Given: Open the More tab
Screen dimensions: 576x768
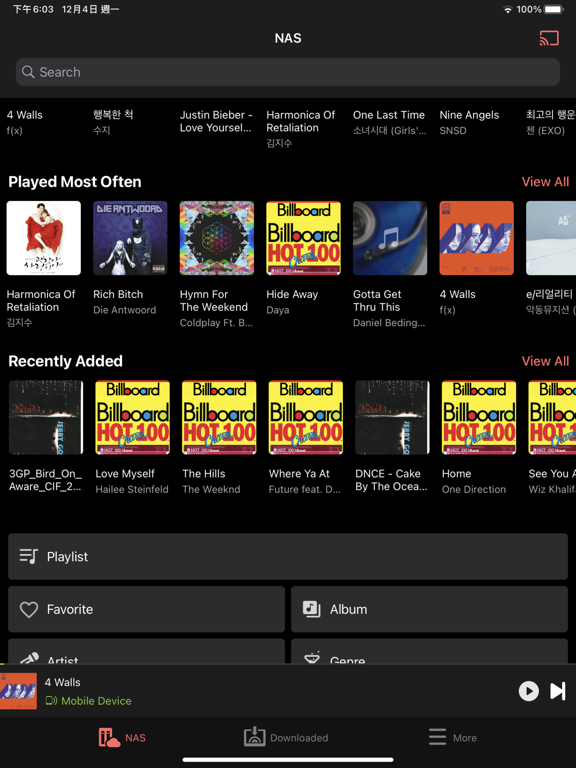Looking at the screenshot, I should click(x=453, y=738).
